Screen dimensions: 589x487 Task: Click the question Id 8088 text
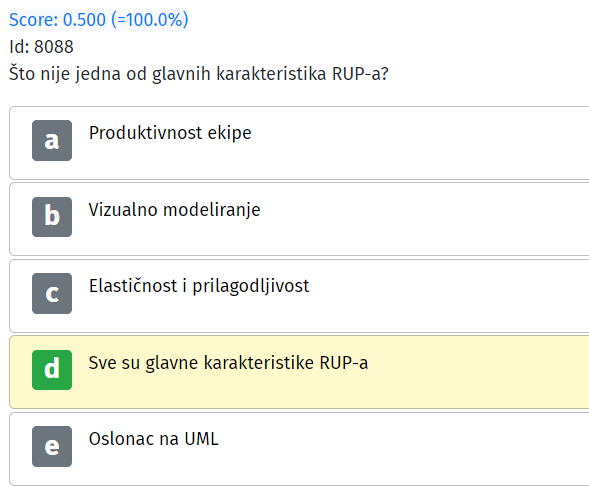click(41, 47)
